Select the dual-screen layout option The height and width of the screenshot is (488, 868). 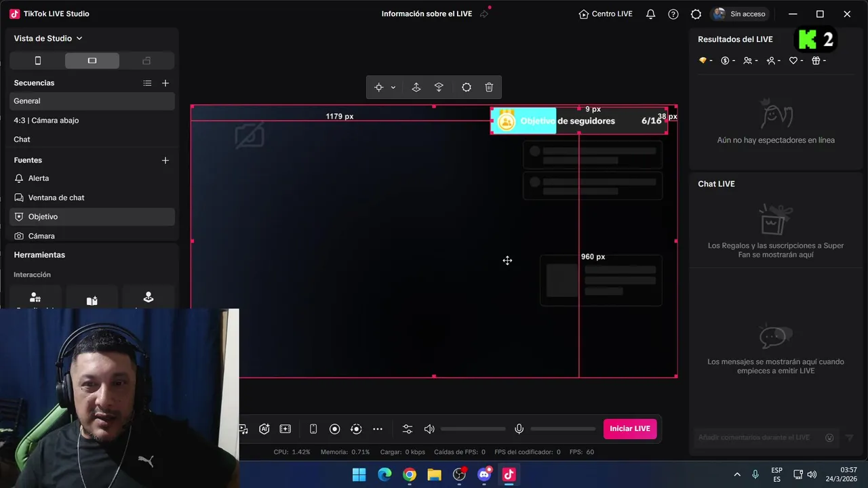coord(146,60)
